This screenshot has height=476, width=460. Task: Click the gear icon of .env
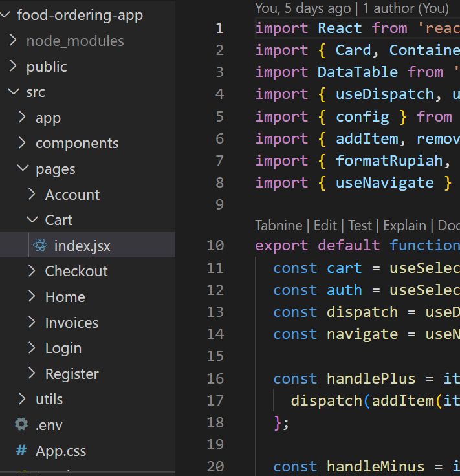click(21, 424)
